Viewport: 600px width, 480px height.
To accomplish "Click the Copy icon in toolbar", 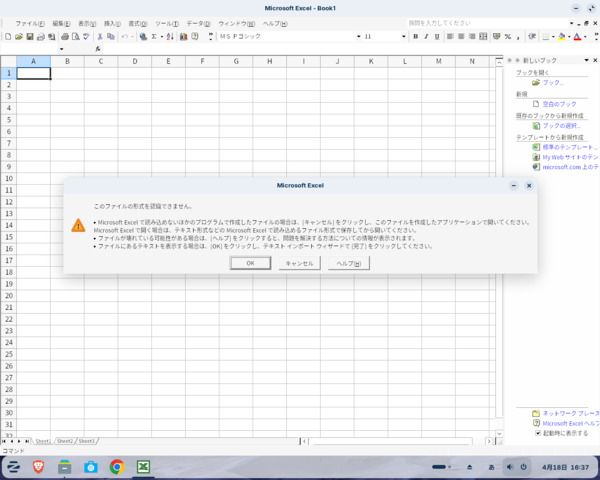I will 111,36.
